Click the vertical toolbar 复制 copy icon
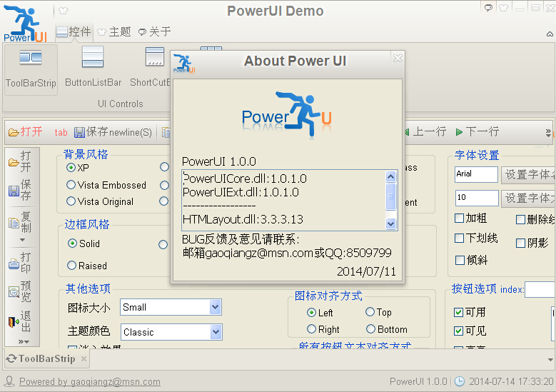Screen dimensions: 556x392 tap(14, 223)
